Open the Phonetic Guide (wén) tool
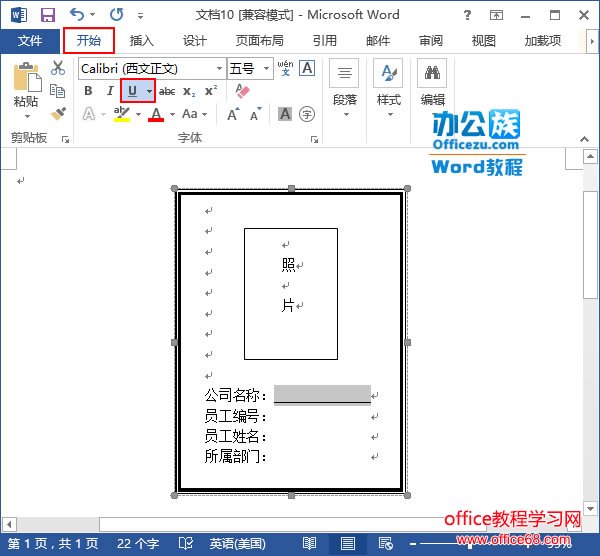The width and height of the screenshot is (600, 556). tap(285, 68)
